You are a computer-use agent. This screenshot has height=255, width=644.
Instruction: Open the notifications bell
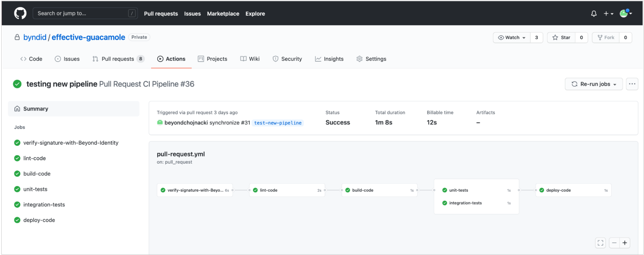[594, 14]
